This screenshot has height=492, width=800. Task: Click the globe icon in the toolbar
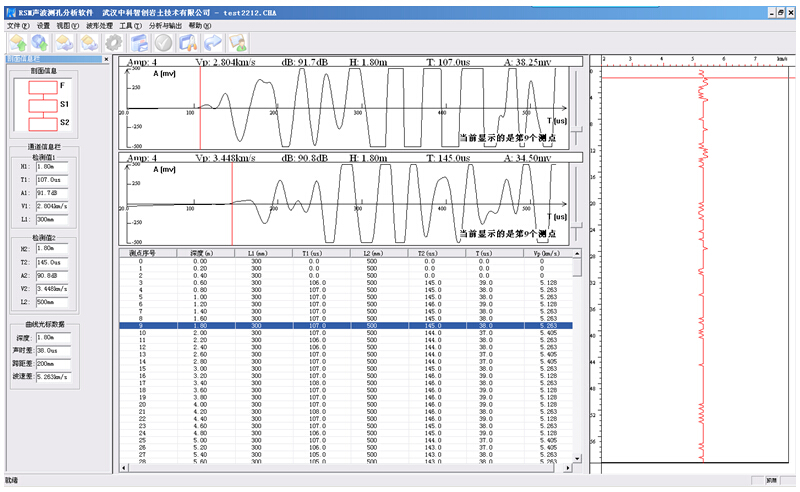(41, 43)
